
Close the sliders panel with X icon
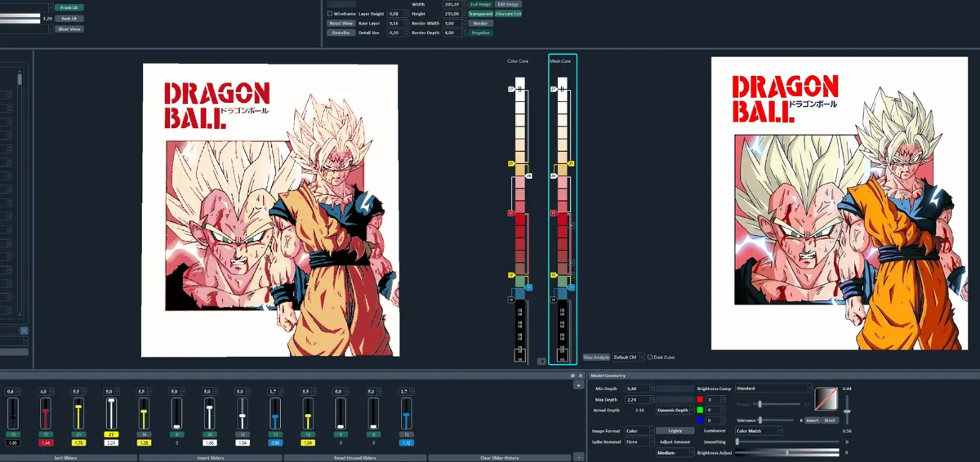(x=580, y=375)
